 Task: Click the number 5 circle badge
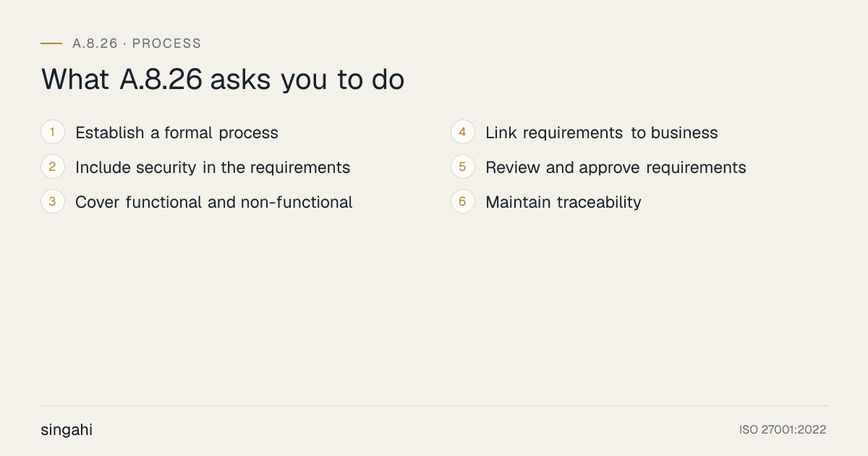[463, 167]
